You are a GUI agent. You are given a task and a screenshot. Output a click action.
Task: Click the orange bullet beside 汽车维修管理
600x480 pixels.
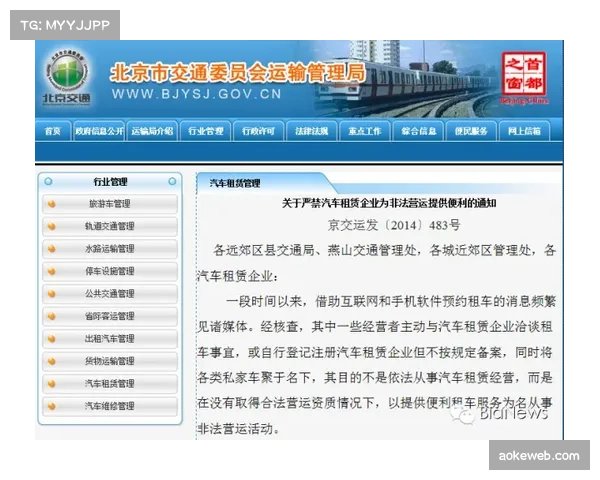click(52, 407)
